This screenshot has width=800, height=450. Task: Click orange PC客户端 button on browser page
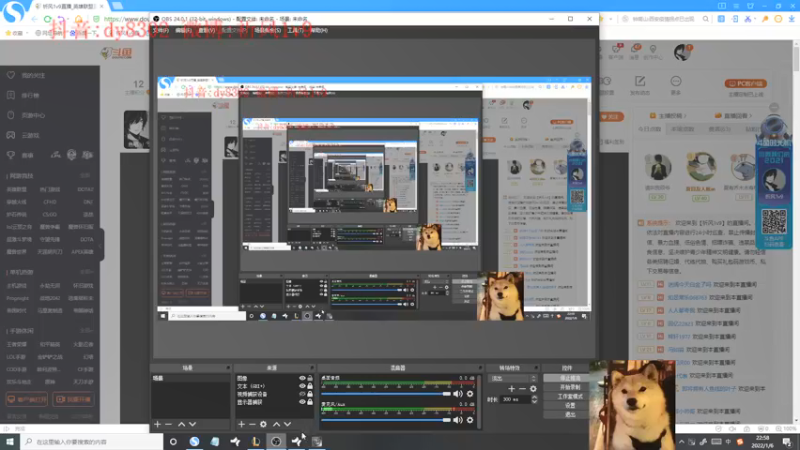tap(745, 83)
